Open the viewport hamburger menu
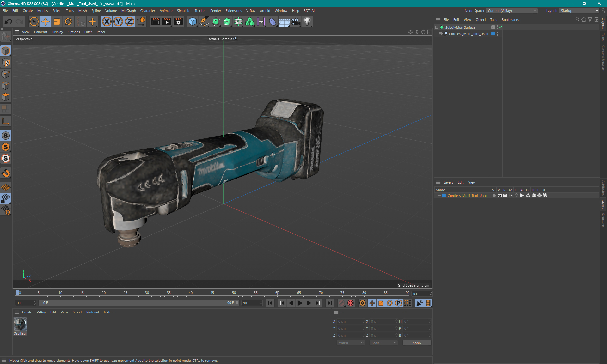607x364 pixels. pos(17,32)
